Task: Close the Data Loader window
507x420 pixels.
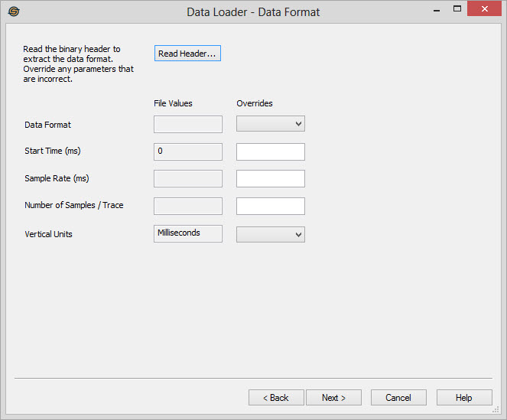Action: point(483,10)
